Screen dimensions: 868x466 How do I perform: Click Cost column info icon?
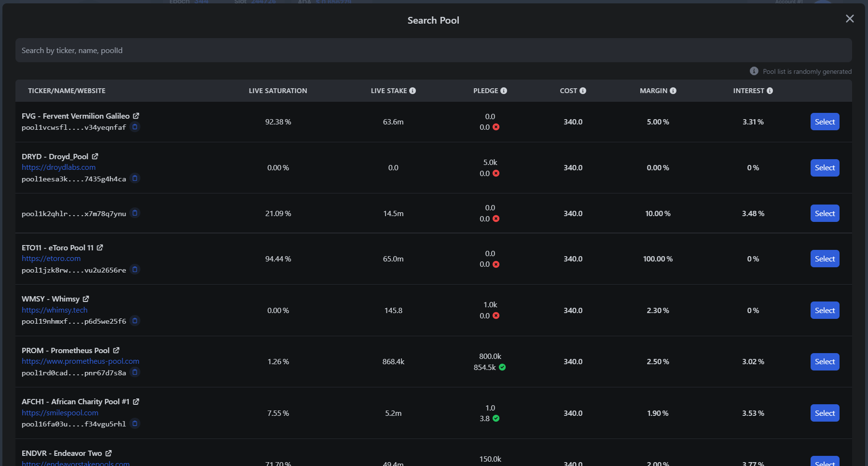[583, 91]
